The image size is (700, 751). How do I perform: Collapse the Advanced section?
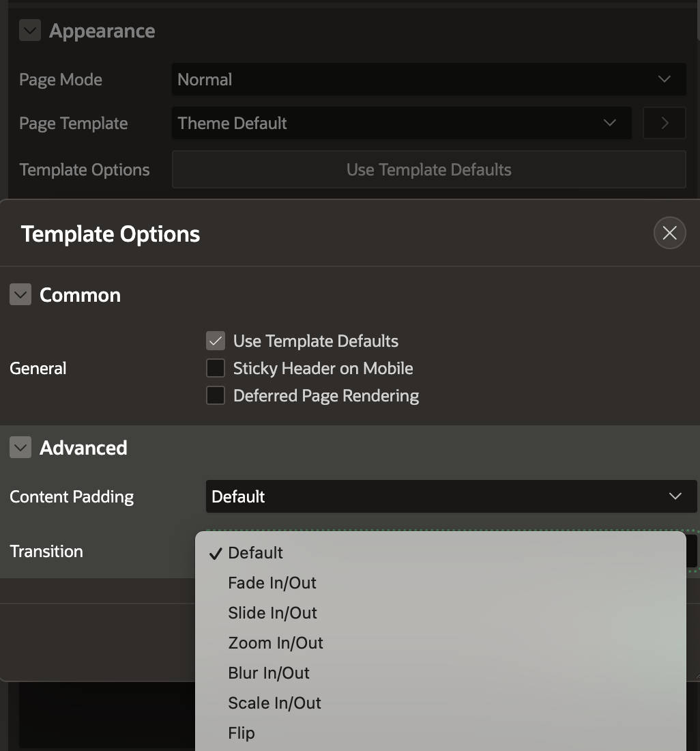coord(20,447)
